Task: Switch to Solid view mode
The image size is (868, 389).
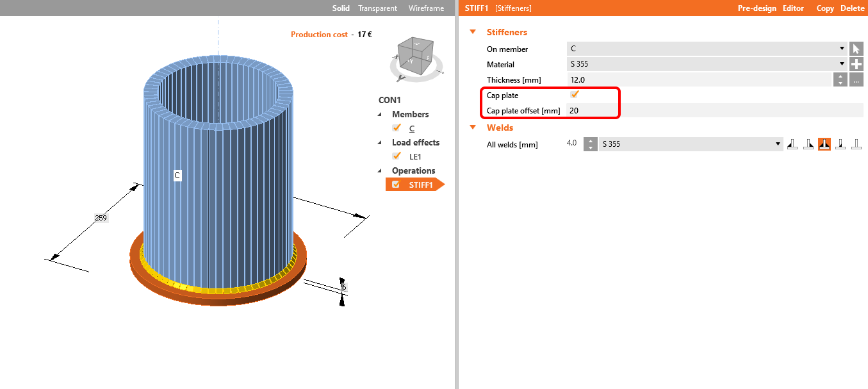Action: click(x=341, y=8)
